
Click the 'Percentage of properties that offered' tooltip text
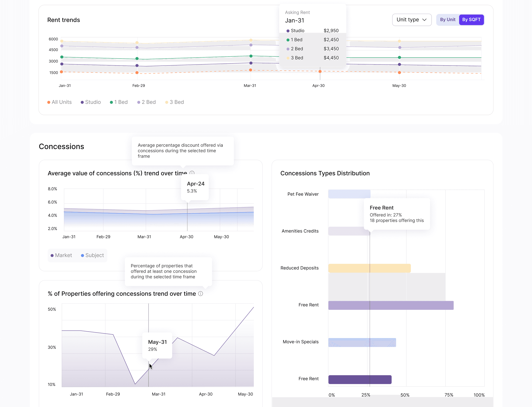point(163,271)
